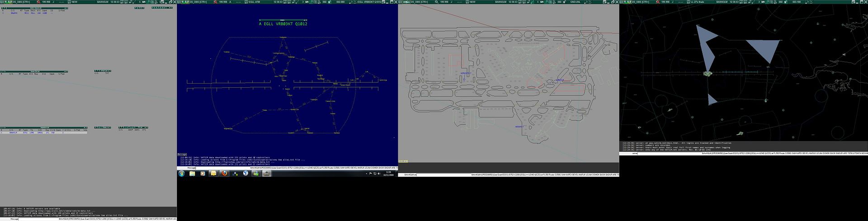Click BAW43LM callsign in the black radar toolbar
The width and height of the screenshot is (868, 221).
coord(721,2)
